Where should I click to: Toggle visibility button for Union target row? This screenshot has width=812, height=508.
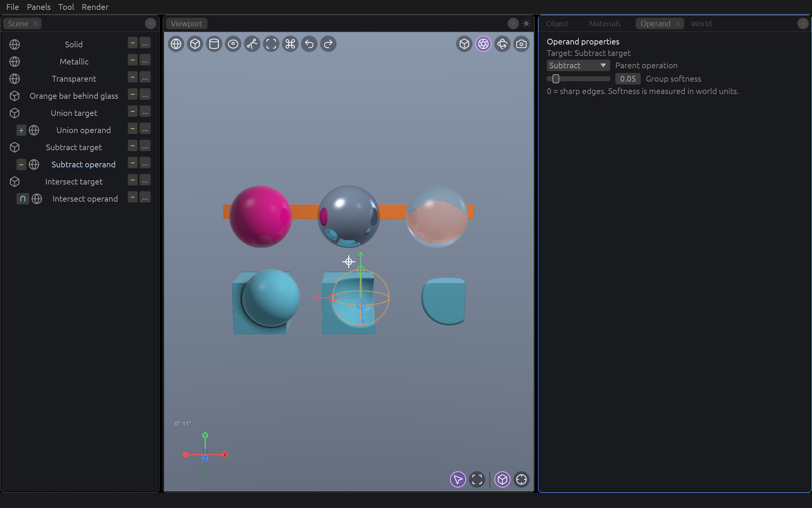point(133,111)
